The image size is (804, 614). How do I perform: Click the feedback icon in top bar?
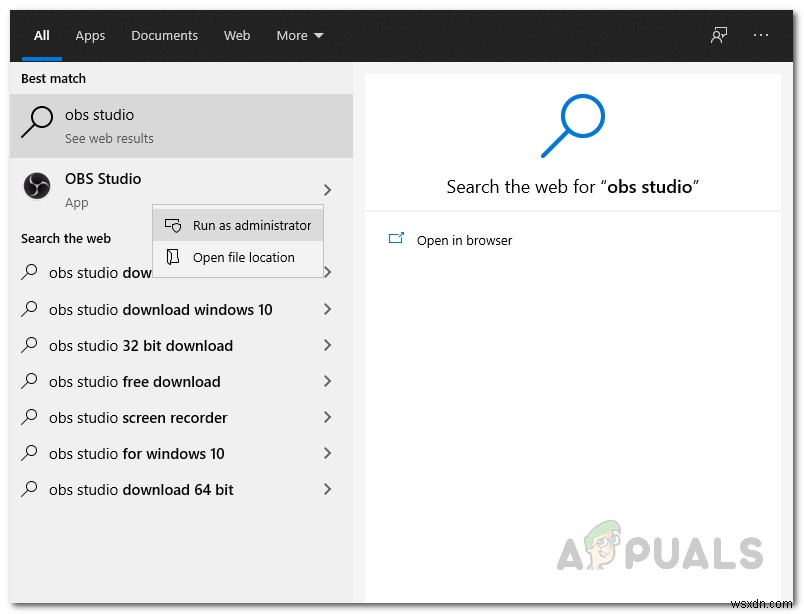[x=719, y=35]
